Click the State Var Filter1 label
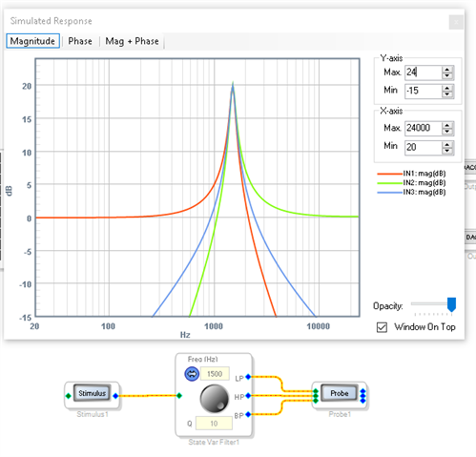 coord(214,442)
